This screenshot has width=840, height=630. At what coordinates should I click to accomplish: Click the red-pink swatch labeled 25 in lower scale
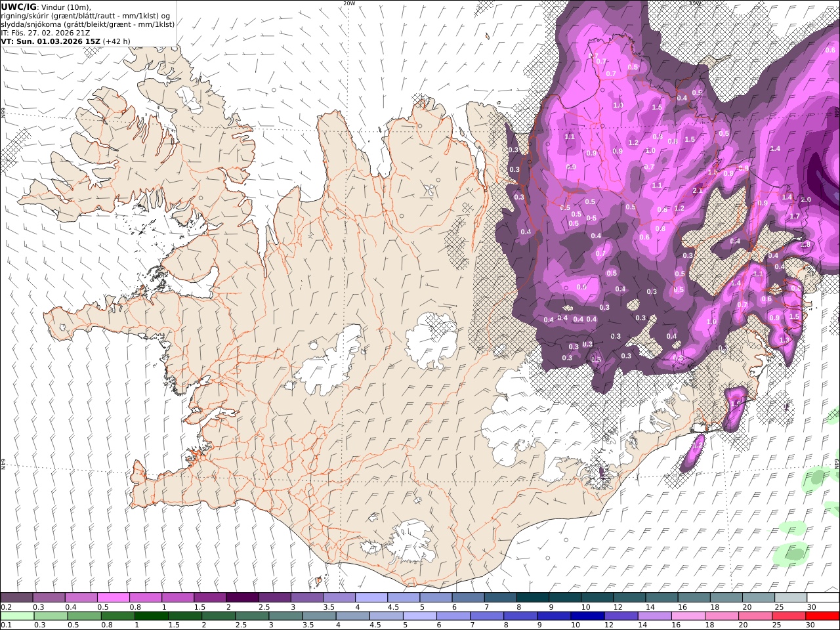coord(789,616)
